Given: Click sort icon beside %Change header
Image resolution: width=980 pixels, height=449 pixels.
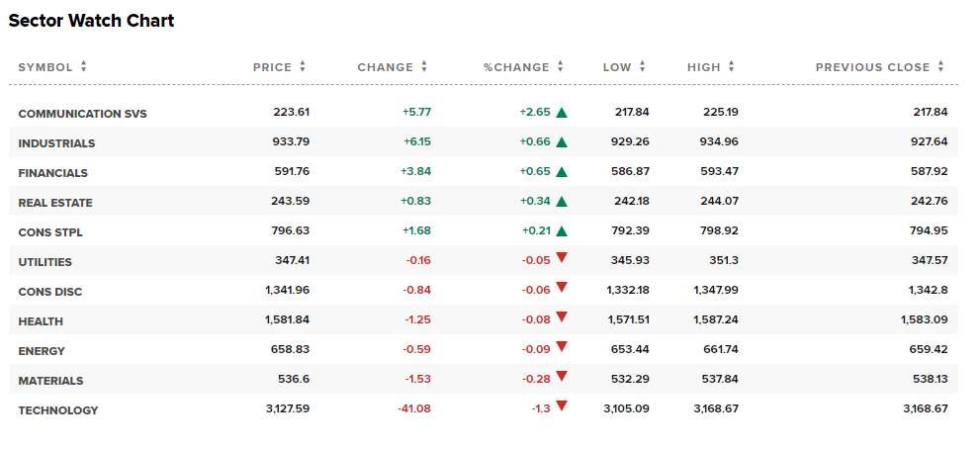Looking at the screenshot, I should pyautogui.click(x=561, y=67).
